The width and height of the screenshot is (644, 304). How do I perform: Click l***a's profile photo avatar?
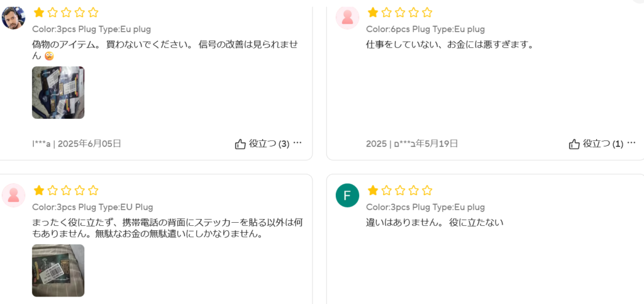coord(14,18)
